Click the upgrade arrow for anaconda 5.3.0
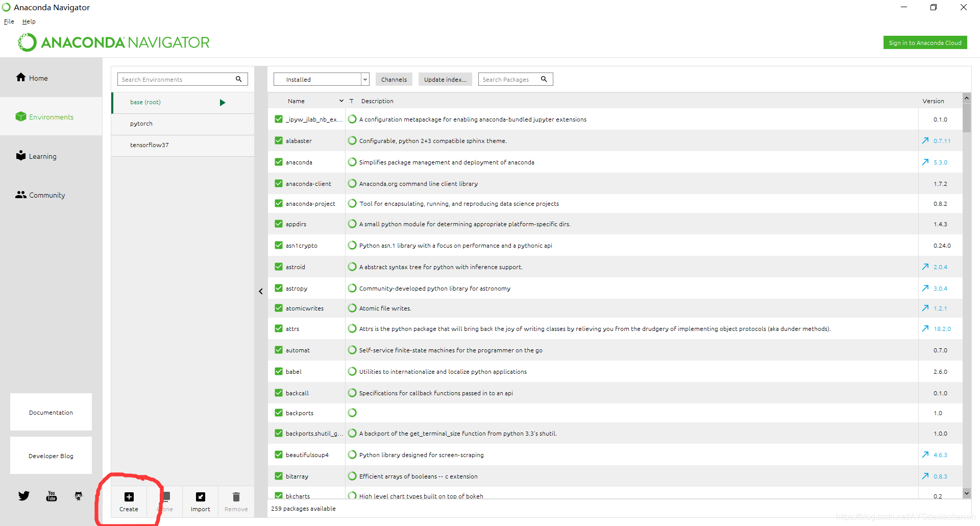The height and width of the screenshot is (526, 980). (x=925, y=162)
